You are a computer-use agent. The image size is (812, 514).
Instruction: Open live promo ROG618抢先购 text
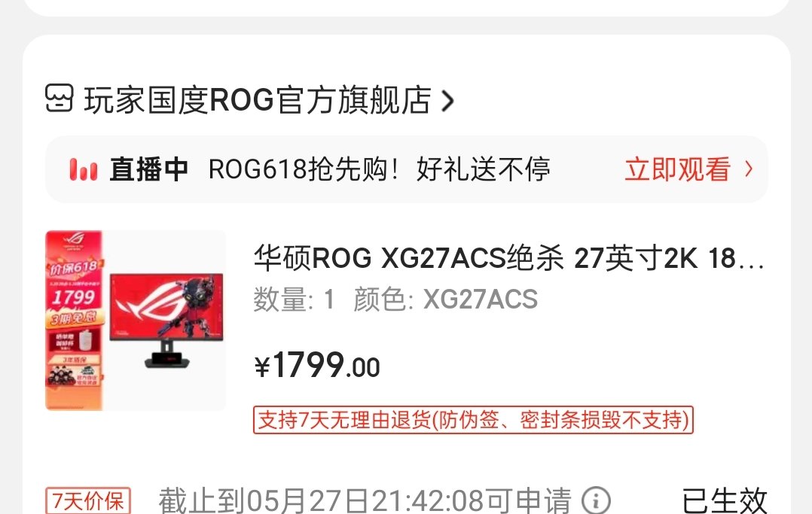click(x=379, y=170)
